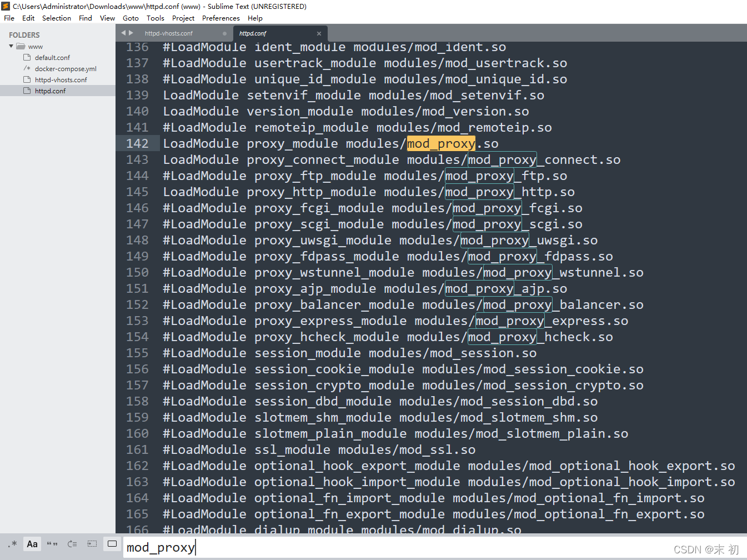Image resolution: width=747 pixels, height=560 pixels.
Task: Toggle whole word matching in find bar
Action: pos(52,544)
